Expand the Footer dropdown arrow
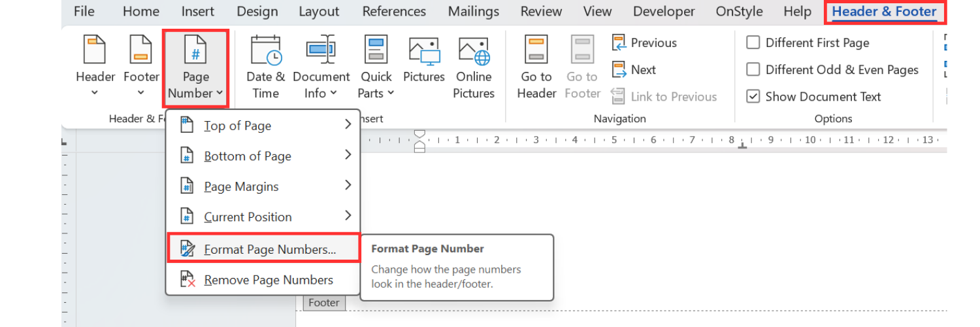This screenshot has height=327, width=980. point(141,93)
